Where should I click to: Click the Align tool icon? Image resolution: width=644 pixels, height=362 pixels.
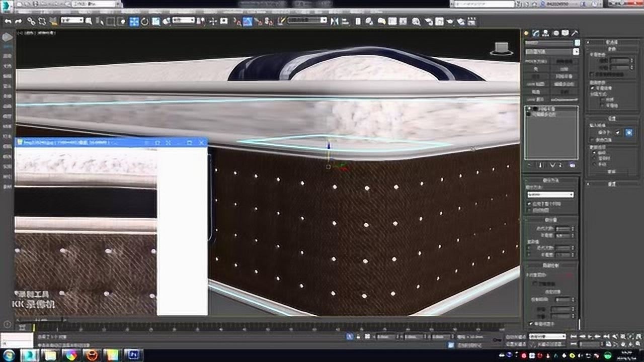[x=345, y=21]
